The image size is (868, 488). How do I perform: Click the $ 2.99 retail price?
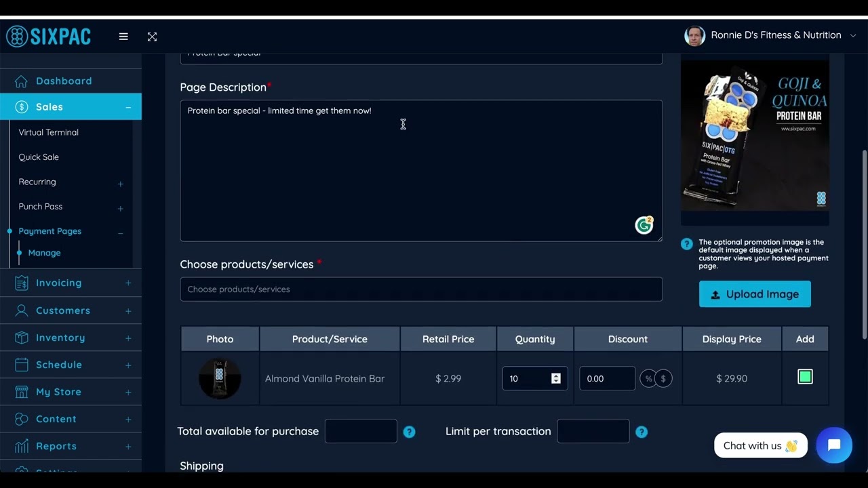click(448, 378)
